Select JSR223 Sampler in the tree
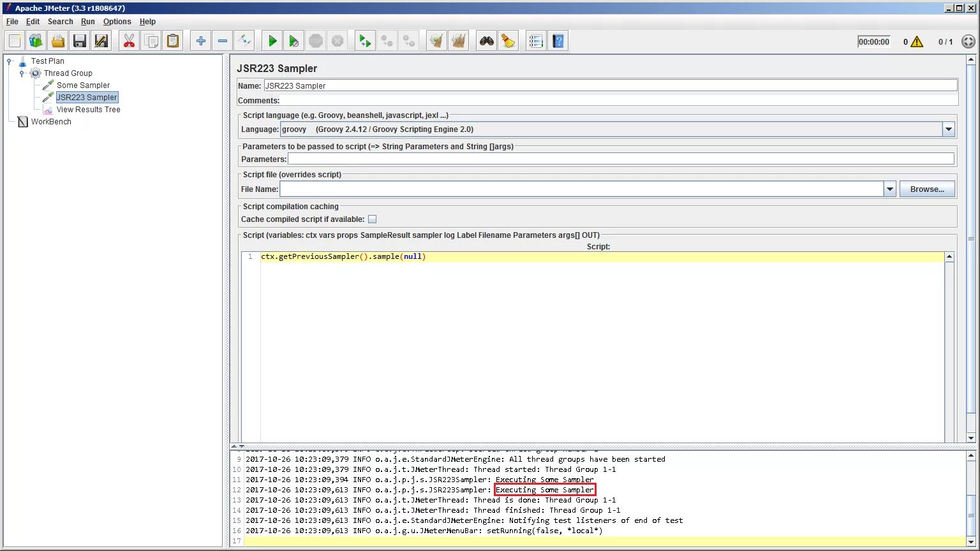 coord(87,98)
